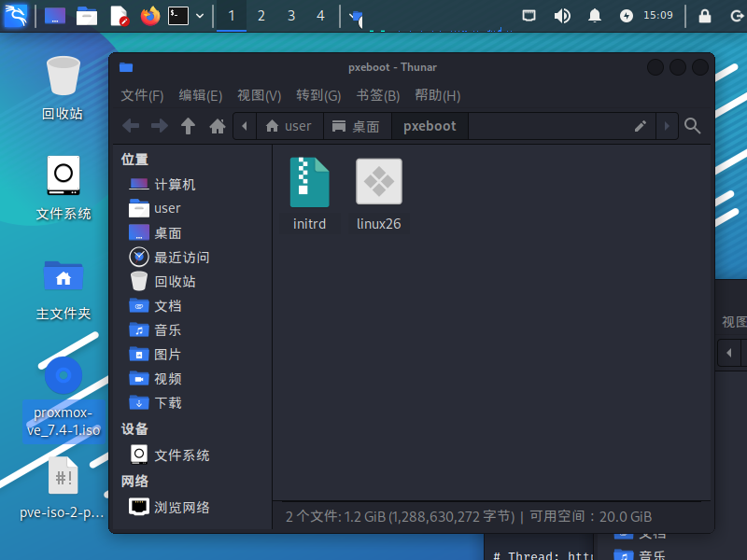Select the initrd archive file
This screenshot has height=560, width=747.
point(309,193)
